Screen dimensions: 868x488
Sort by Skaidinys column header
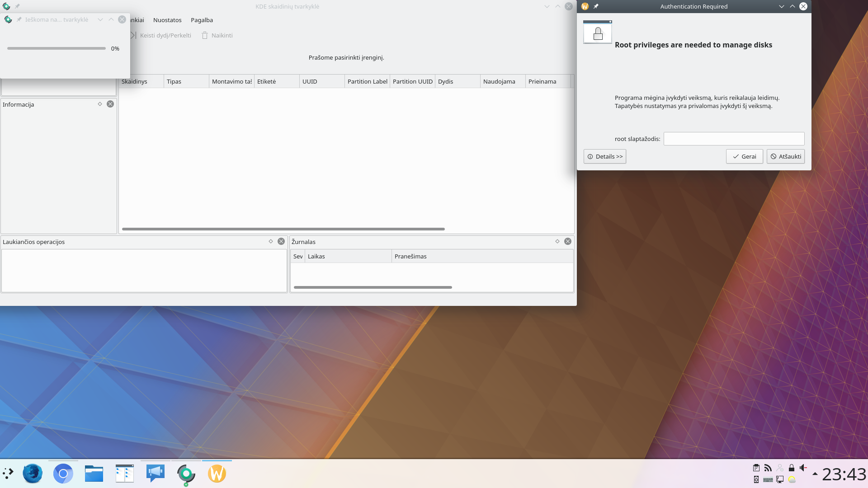point(141,81)
